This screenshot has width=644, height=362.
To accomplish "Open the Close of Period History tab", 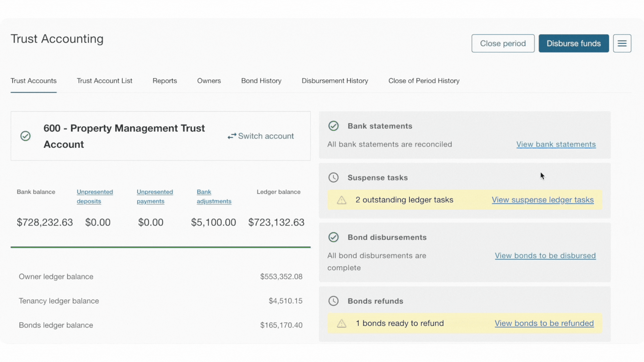I will coord(424,81).
